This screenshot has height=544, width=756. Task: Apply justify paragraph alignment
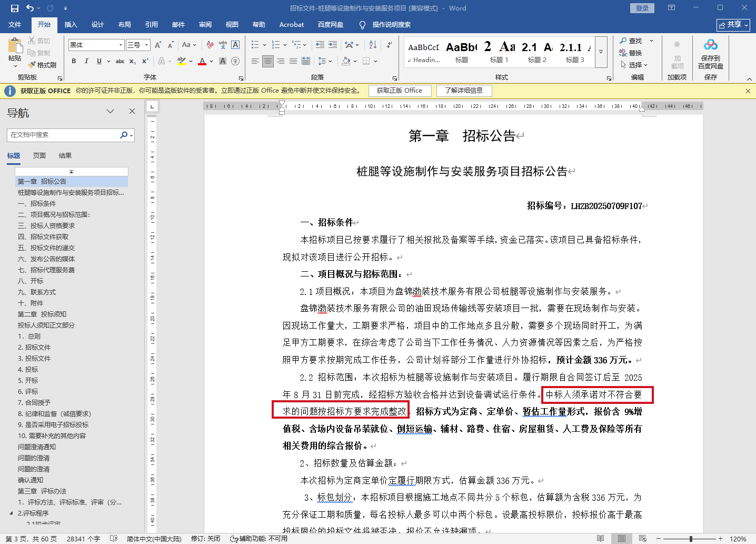293,61
